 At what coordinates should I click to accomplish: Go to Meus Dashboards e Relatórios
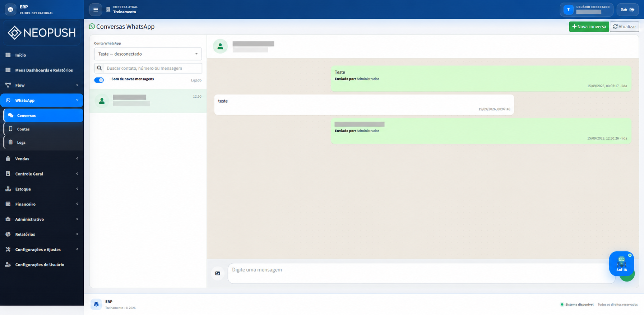click(x=42, y=70)
